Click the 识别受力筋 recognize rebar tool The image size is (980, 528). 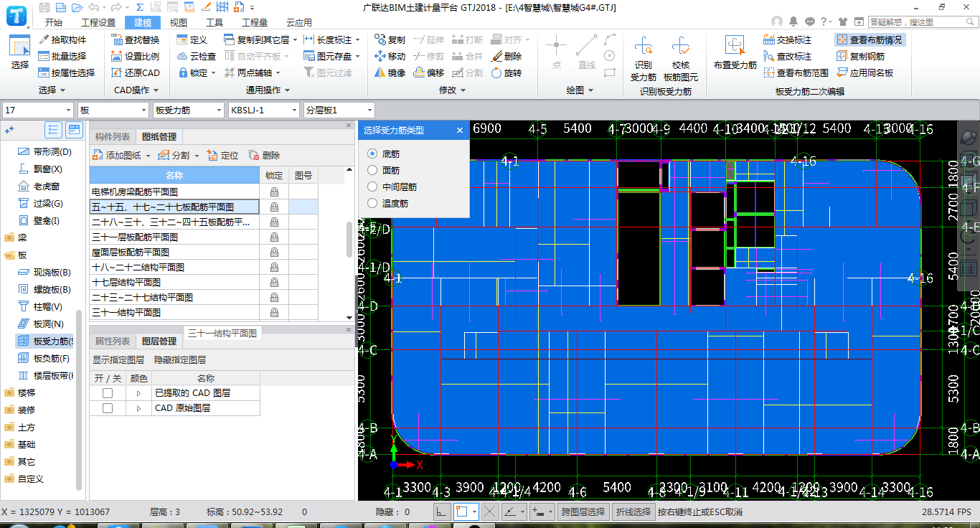(x=644, y=58)
